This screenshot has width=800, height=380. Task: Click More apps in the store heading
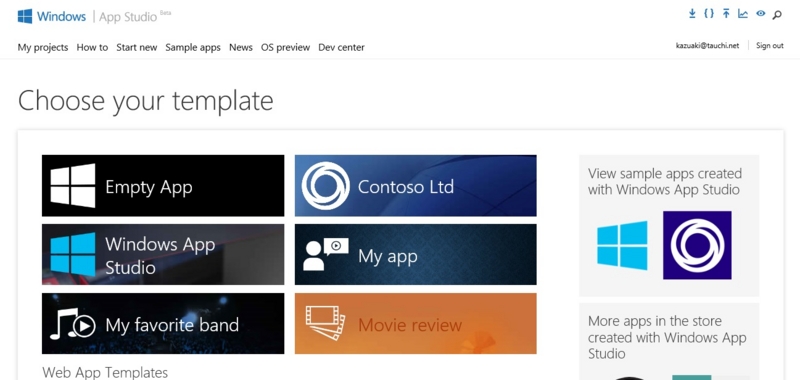point(667,337)
